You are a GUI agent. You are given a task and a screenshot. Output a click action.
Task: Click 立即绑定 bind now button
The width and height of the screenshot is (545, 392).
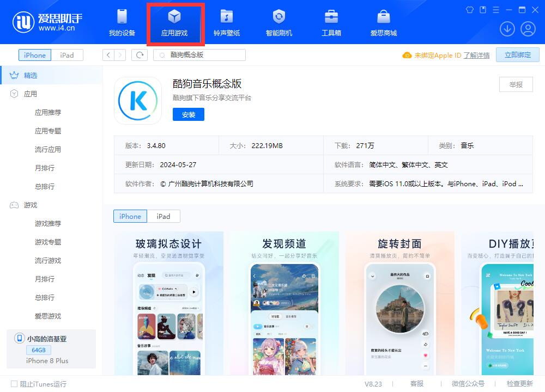[x=518, y=55]
